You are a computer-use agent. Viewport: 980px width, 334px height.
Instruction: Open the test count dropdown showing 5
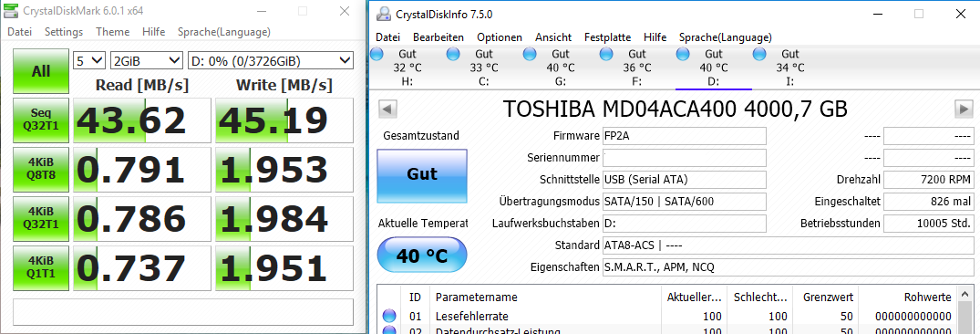tap(89, 60)
